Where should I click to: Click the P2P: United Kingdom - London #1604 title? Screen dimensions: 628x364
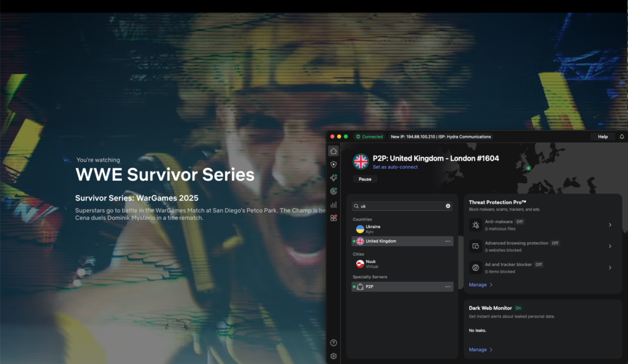click(x=436, y=158)
